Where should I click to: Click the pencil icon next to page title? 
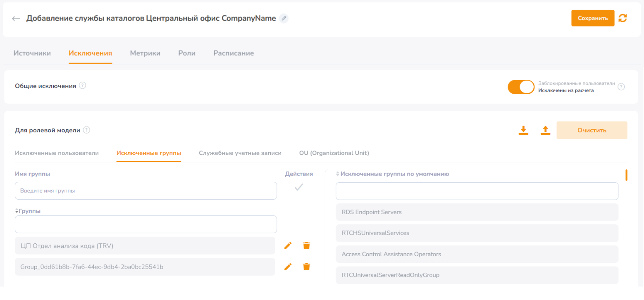tap(284, 19)
